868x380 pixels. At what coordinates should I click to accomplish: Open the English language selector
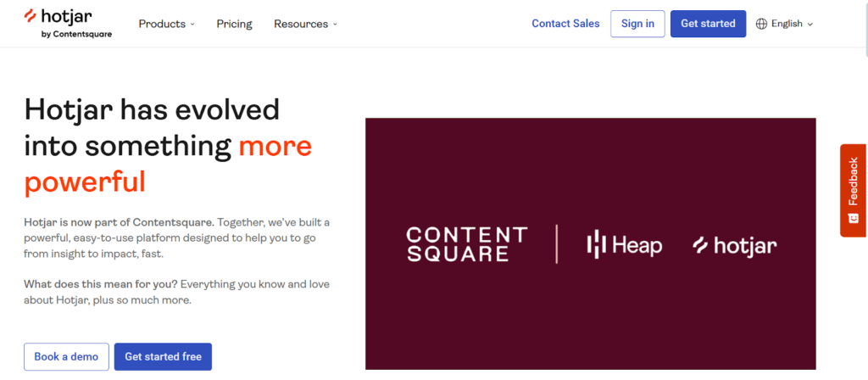787,24
